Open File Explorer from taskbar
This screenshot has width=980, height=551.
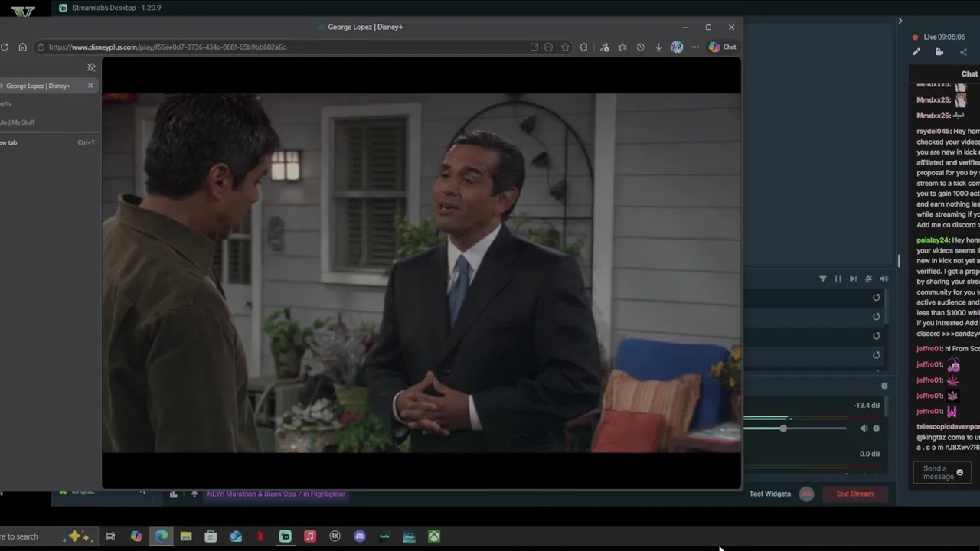click(x=186, y=536)
